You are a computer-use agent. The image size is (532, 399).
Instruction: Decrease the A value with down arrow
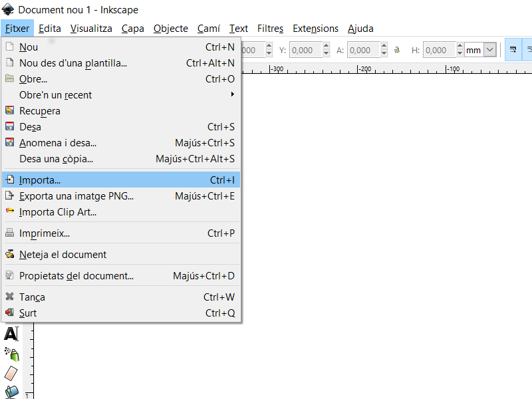384,53
